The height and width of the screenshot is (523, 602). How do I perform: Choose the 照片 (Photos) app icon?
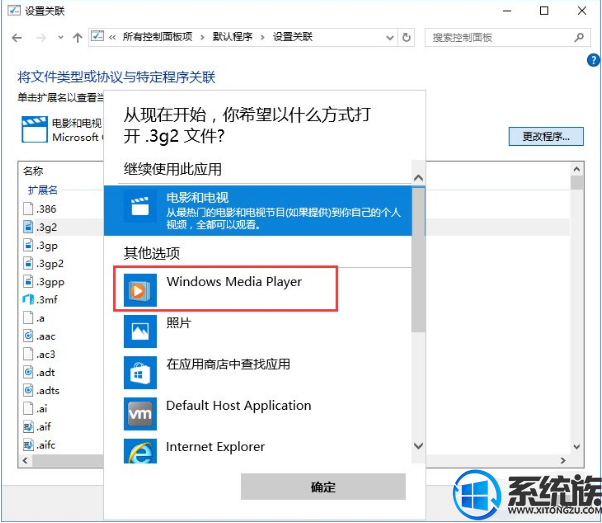[140, 331]
